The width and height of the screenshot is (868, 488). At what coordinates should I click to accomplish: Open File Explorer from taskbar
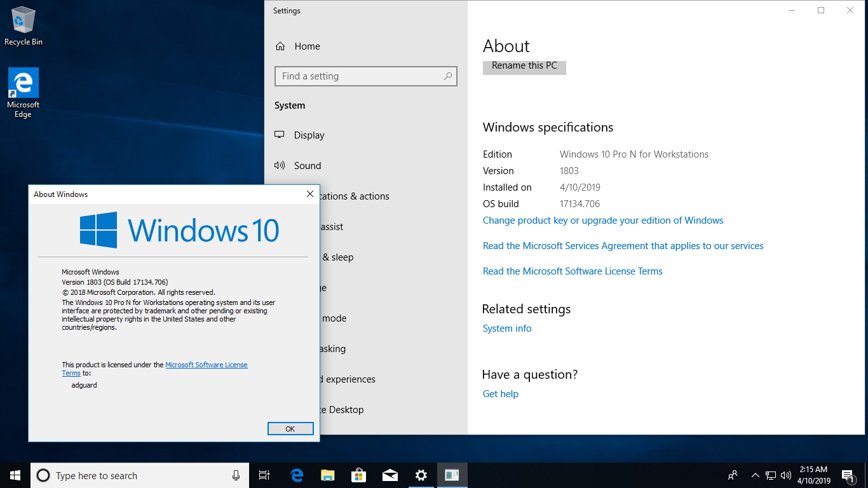pyautogui.click(x=328, y=475)
